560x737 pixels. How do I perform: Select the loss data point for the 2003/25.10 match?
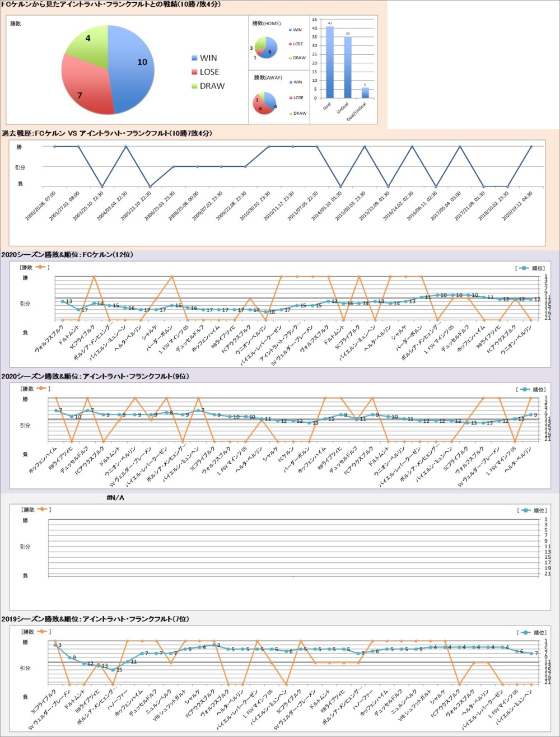(x=102, y=186)
